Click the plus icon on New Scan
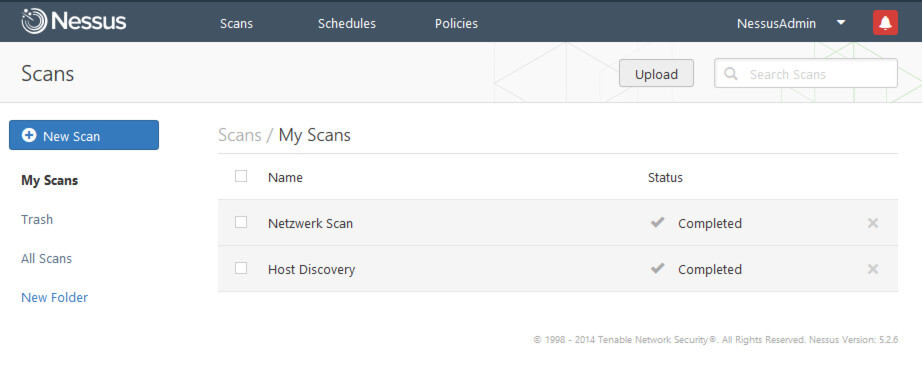Image resolution: width=922 pixels, height=381 pixels. pyautogui.click(x=28, y=135)
